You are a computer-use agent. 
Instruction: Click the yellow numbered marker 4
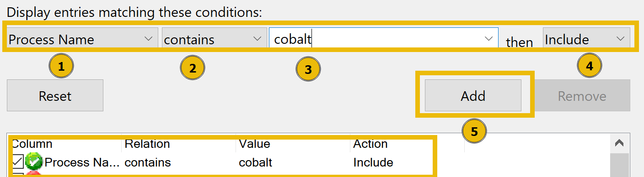tap(590, 66)
